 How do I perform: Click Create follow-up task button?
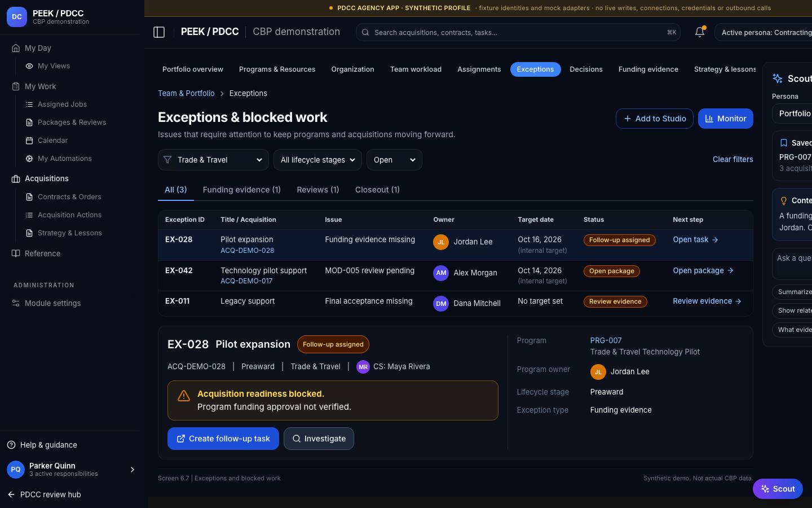(x=223, y=439)
